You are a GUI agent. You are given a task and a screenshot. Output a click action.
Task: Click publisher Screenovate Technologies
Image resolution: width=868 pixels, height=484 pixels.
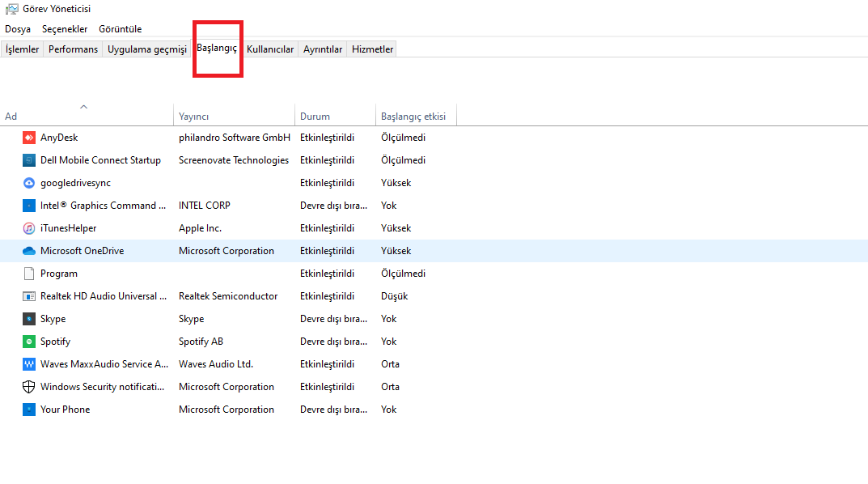pyautogui.click(x=234, y=160)
